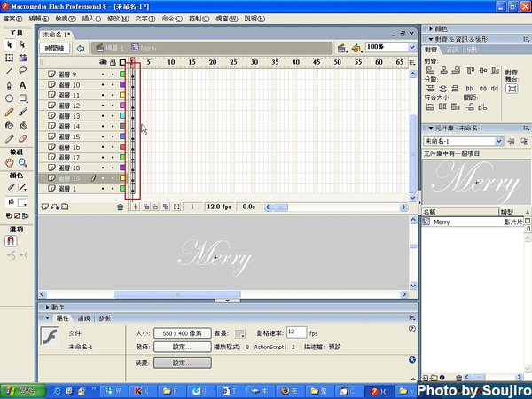
Task: Click the 時間軸 timeline button
Action: click(55, 48)
